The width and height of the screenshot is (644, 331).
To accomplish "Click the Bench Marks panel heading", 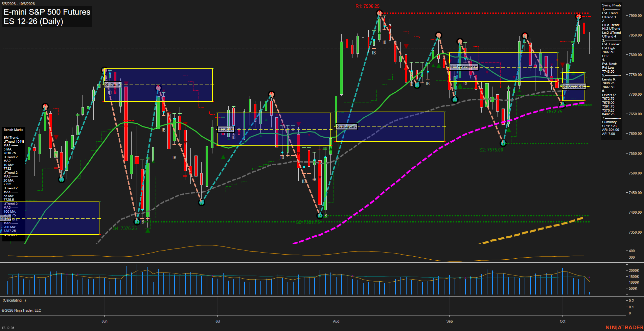I will coord(14,130).
